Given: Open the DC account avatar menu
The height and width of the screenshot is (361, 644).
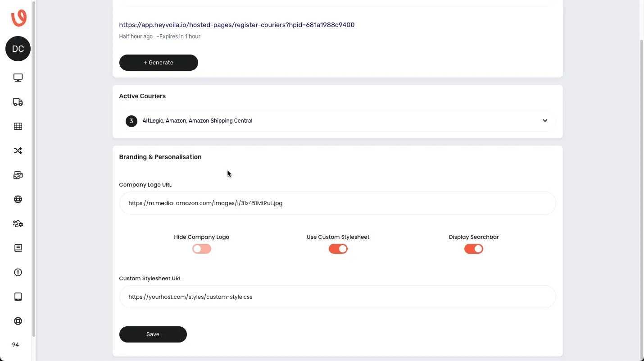Looking at the screenshot, I should (x=18, y=49).
